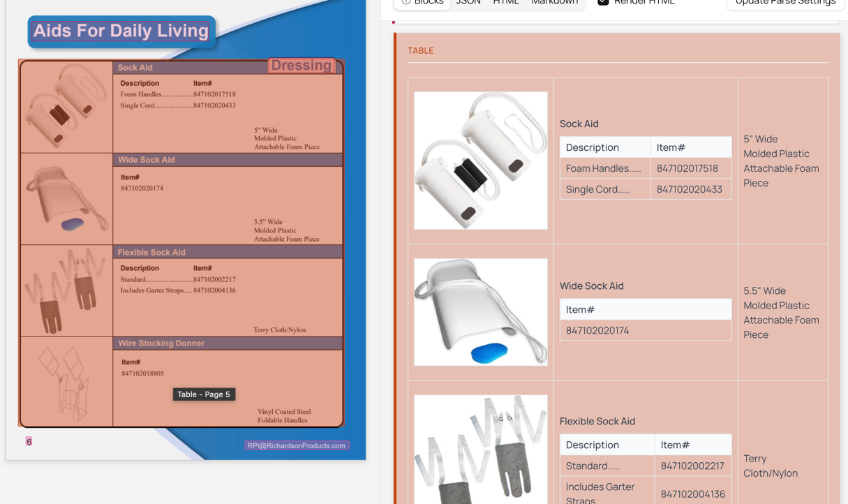The height and width of the screenshot is (504, 848).
Task: Click the 'Dressing' label in document page
Action: point(302,65)
